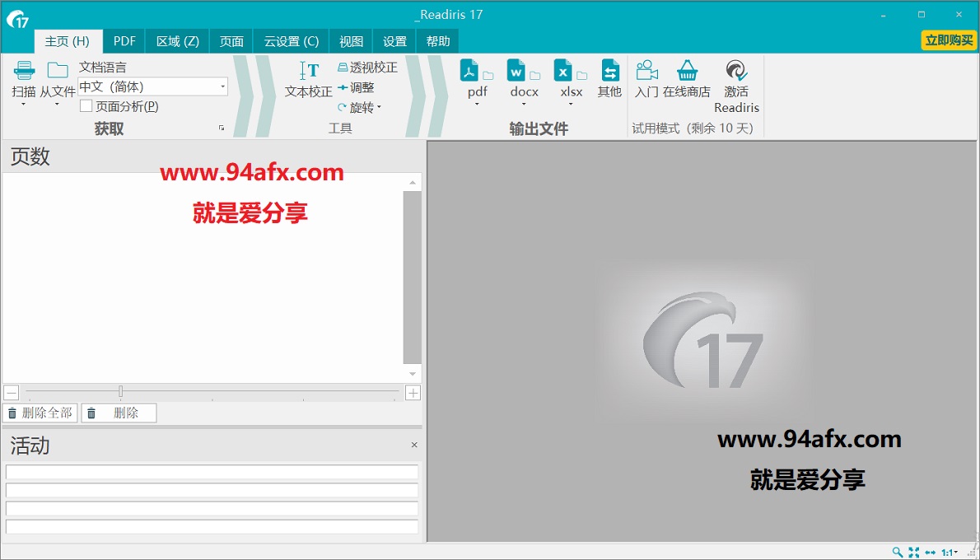Open the 1:1 zoom level dropdown
Screen dimensions: 980x560
point(950,553)
